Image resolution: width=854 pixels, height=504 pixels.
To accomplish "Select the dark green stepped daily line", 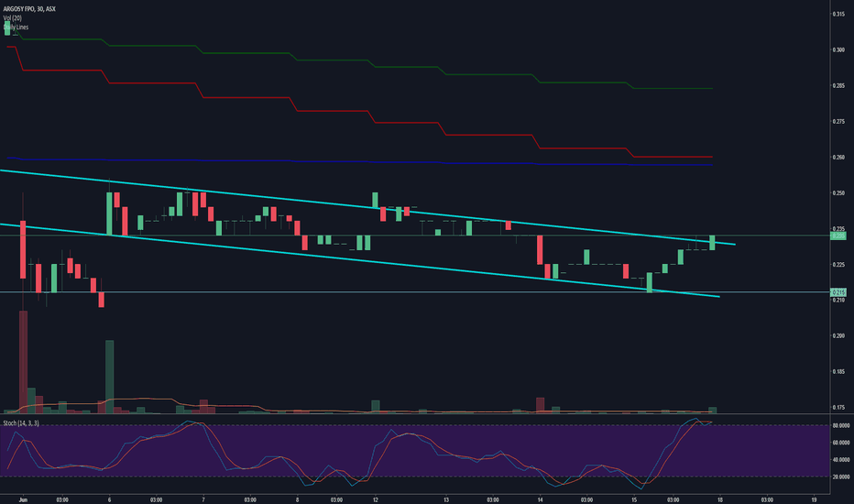I will click(359, 60).
